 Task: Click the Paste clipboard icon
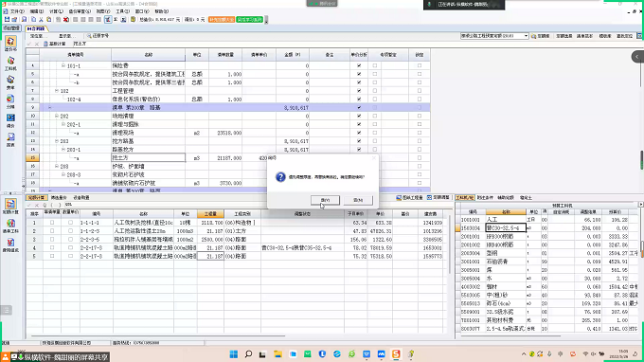(x=49, y=19)
